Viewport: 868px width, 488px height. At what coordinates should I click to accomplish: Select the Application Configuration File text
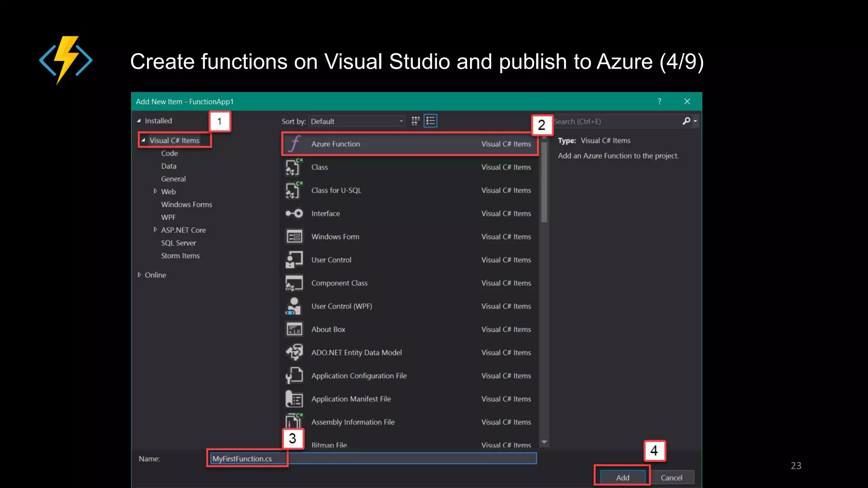[x=359, y=376]
